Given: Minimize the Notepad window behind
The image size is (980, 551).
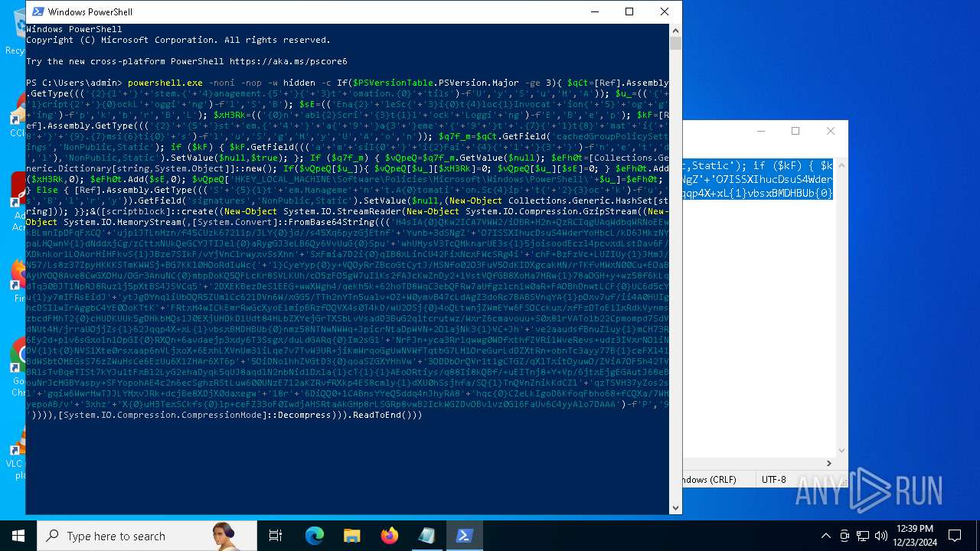Looking at the screenshot, I should pyautogui.click(x=760, y=131).
